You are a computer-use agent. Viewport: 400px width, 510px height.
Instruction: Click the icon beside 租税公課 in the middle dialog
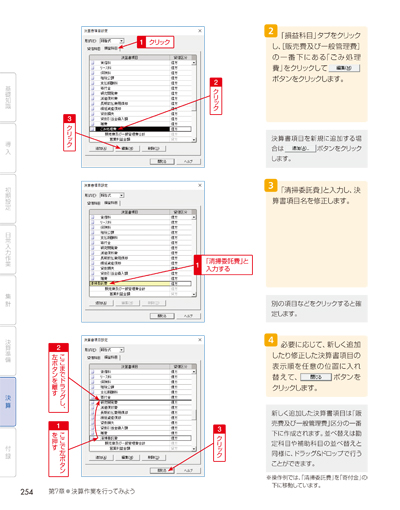point(93,232)
